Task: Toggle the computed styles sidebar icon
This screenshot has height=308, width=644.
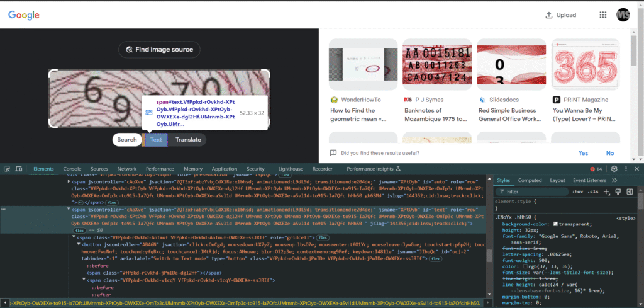Action: coord(628,191)
